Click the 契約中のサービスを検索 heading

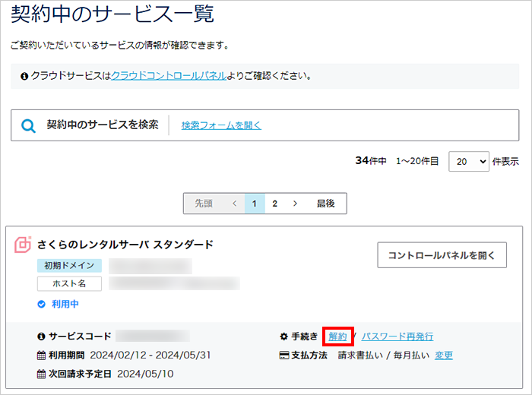pyautogui.click(x=103, y=125)
